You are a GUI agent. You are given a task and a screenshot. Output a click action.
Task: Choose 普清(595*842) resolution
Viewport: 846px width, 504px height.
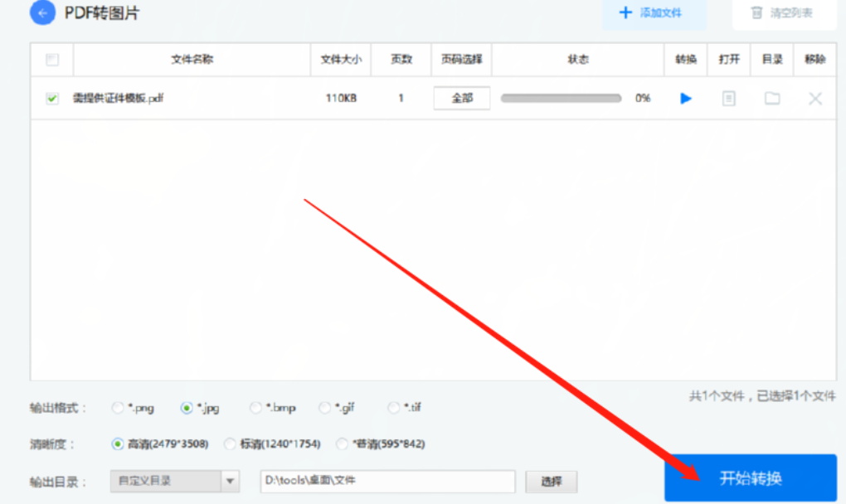(x=342, y=444)
